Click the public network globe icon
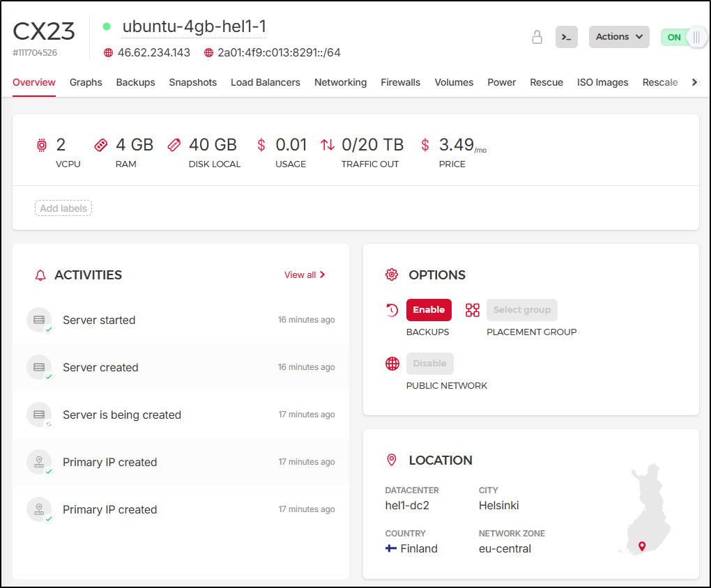Viewport: 711px width, 588px height. (392, 363)
